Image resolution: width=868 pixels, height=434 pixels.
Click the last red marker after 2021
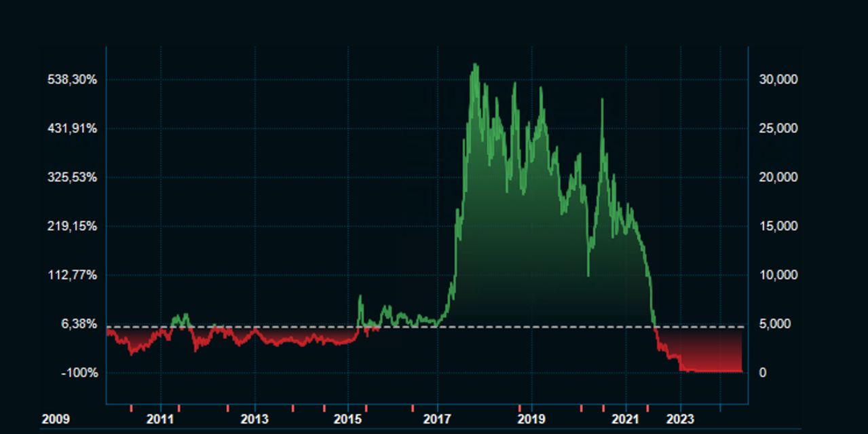(x=647, y=407)
